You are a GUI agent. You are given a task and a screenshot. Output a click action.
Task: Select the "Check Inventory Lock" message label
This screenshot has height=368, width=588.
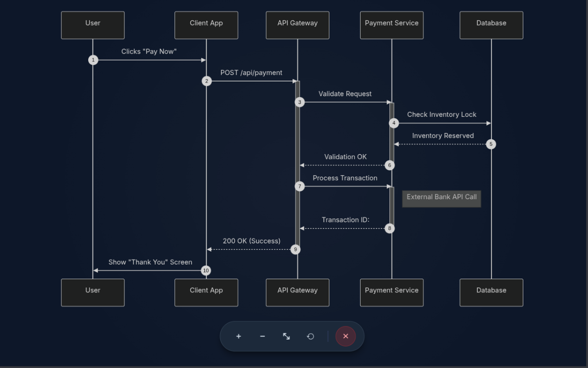point(441,114)
